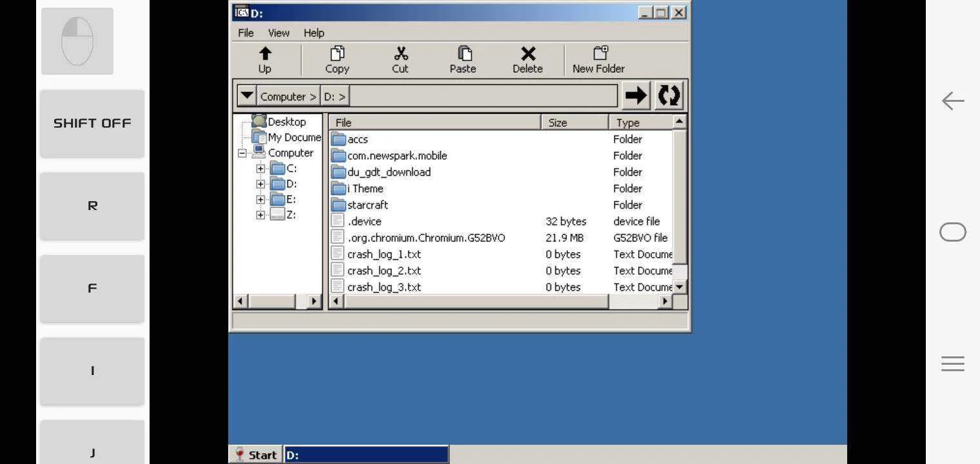Click the Copy toolbar icon
Screen dimensions: 980x464
[337, 53]
